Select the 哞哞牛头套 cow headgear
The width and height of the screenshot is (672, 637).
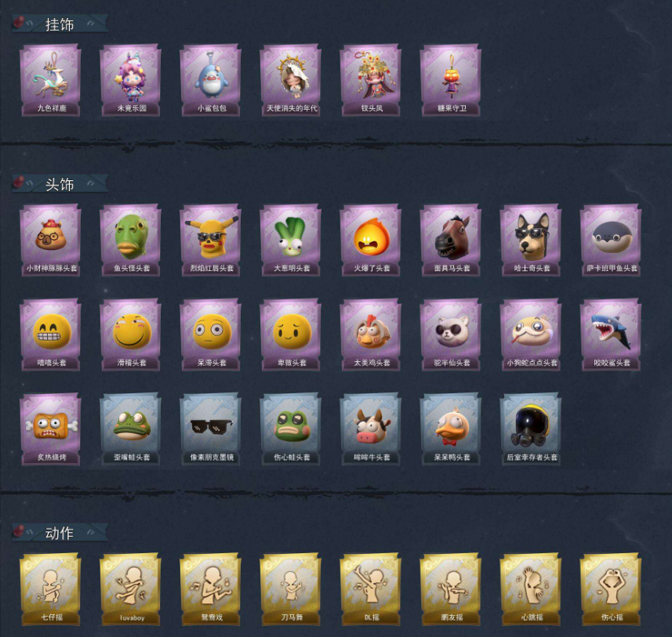[x=371, y=429]
